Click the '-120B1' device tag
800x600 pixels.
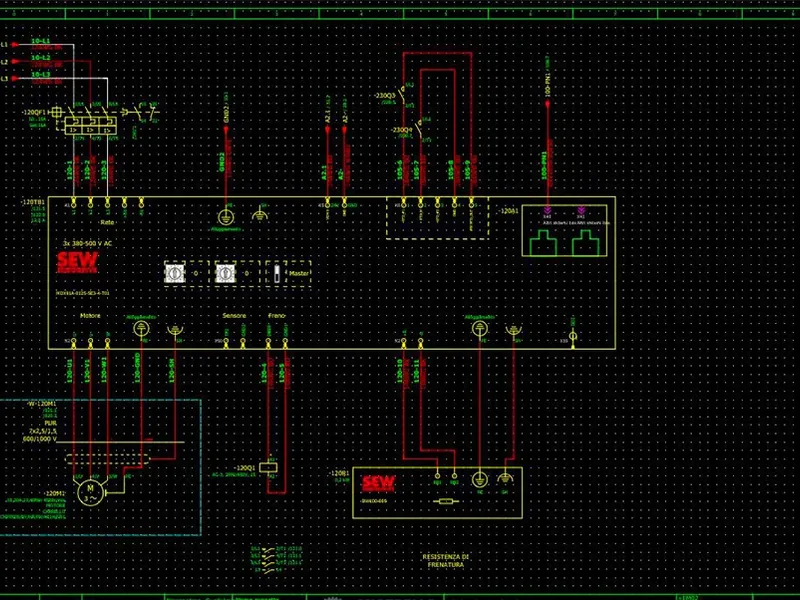339,474
